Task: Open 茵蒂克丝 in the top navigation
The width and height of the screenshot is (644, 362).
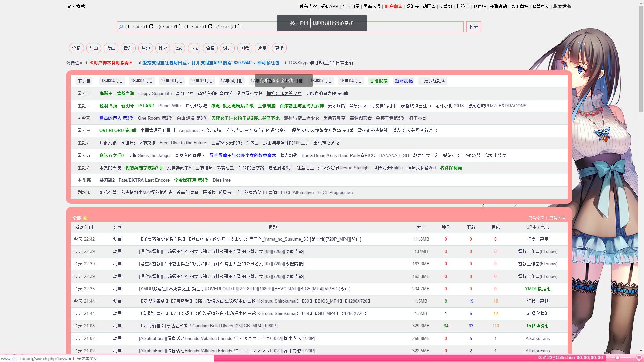Action: coord(308,6)
